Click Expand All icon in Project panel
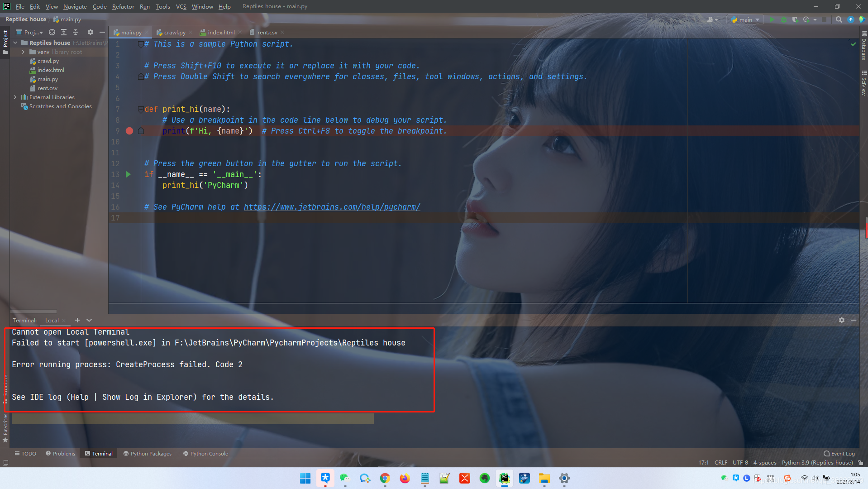Screen dimensions: 868x489 [64, 32]
